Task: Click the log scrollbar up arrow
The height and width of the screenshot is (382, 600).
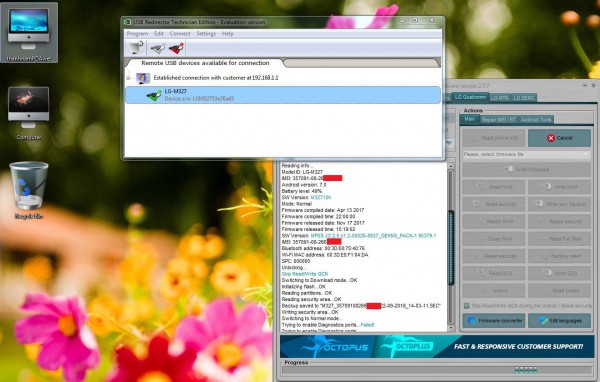Action: tap(450, 166)
